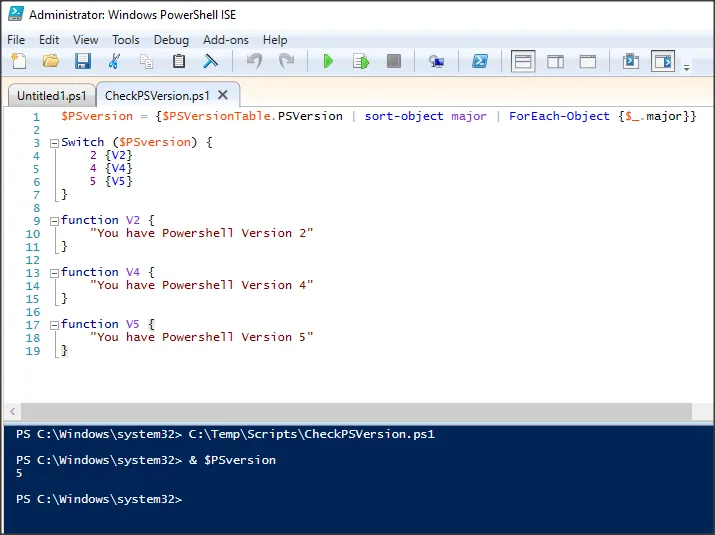The height and width of the screenshot is (535, 715).
Task: Click "You have Powershell Version 5" string
Action: 202,337
